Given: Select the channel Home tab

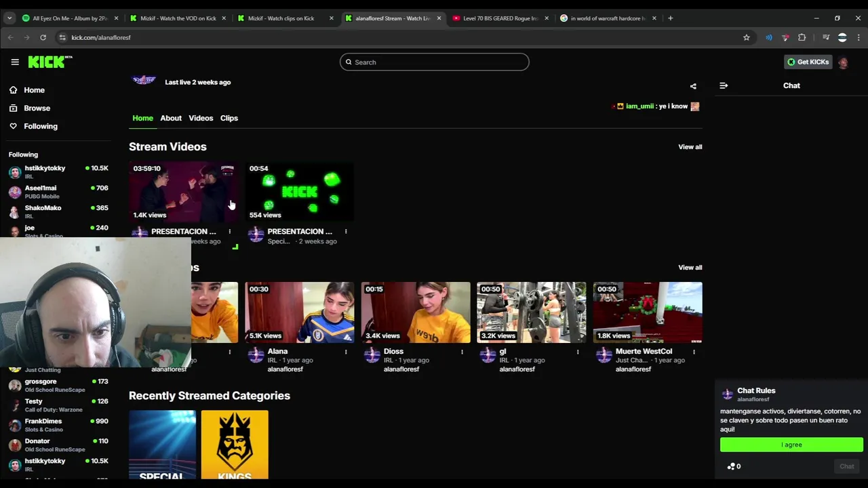Looking at the screenshot, I should tap(142, 118).
